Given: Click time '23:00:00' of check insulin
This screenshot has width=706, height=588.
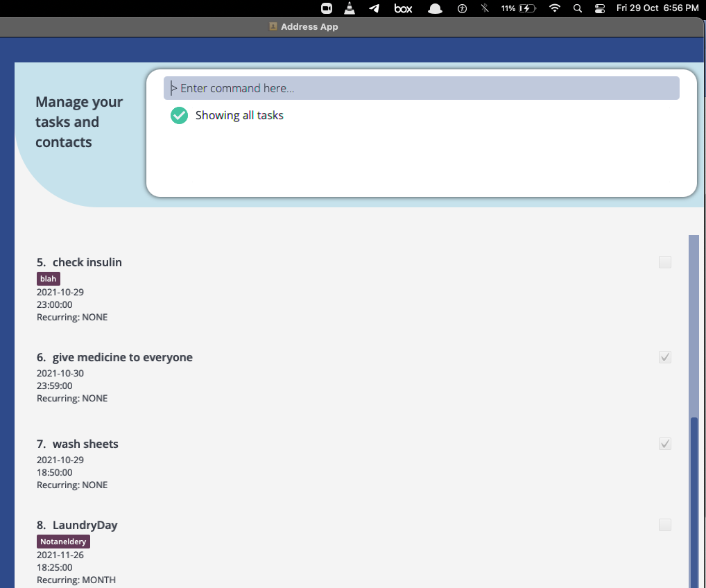Looking at the screenshot, I should pyautogui.click(x=55, y=305).
